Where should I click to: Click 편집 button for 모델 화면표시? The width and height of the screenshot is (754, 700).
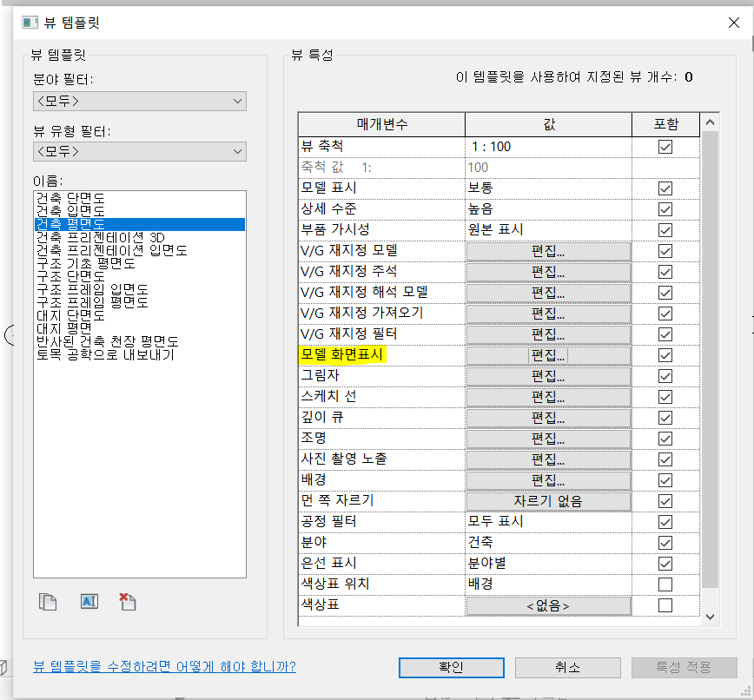pos(548,355)
